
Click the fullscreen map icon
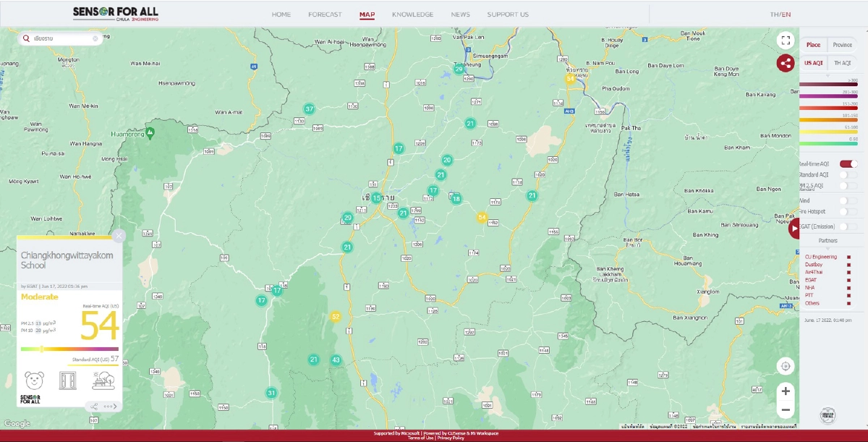coord(786,41)
